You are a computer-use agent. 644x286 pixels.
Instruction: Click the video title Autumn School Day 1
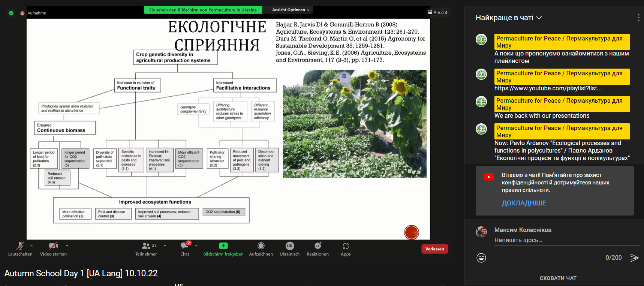(x=81, y=273)
